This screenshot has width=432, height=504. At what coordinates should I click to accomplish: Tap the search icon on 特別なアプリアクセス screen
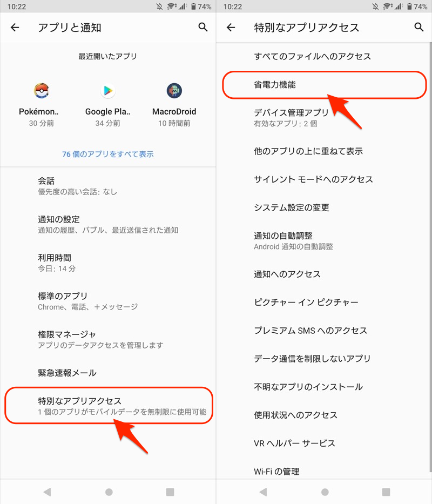pos(419,28)
